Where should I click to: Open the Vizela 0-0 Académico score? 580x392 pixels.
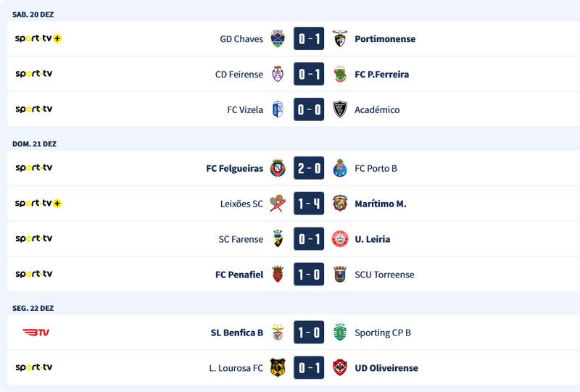309,110
